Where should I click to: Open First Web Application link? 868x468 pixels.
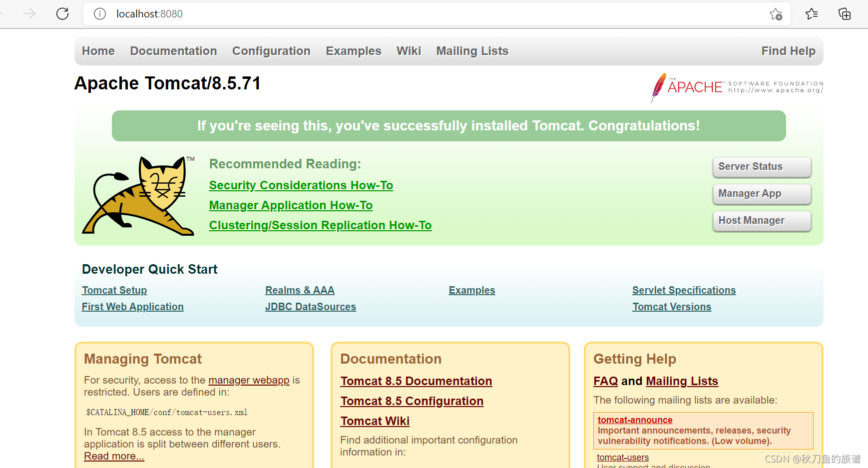(133, 307)
